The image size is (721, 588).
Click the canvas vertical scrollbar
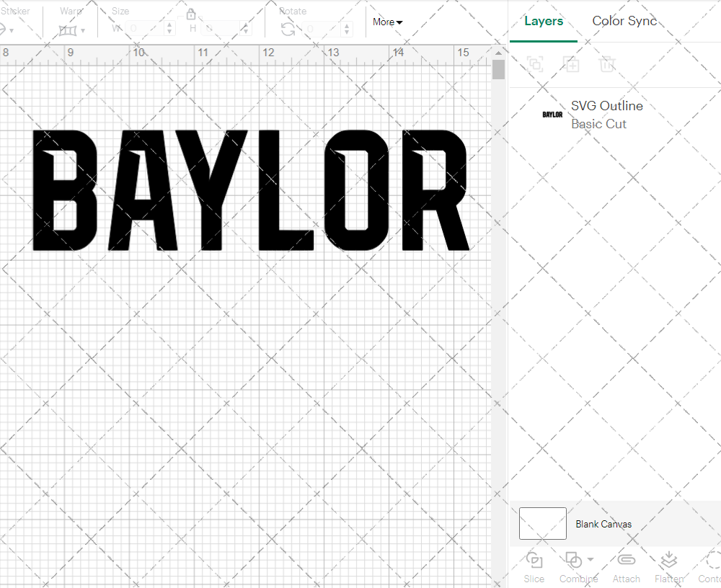(x=497, y=68)
